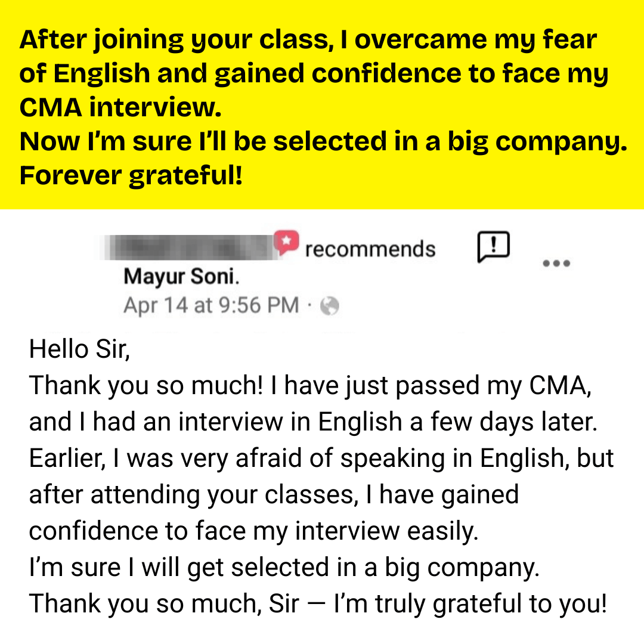
Task: Select the "interview in English a few days later" line
Action: [x=312, y=422]
